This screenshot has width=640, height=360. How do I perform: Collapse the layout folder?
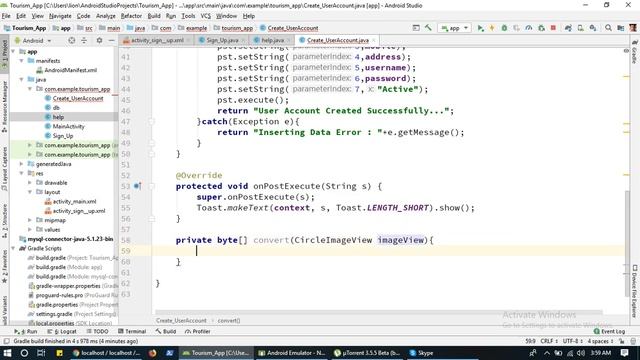coord(30,192)
